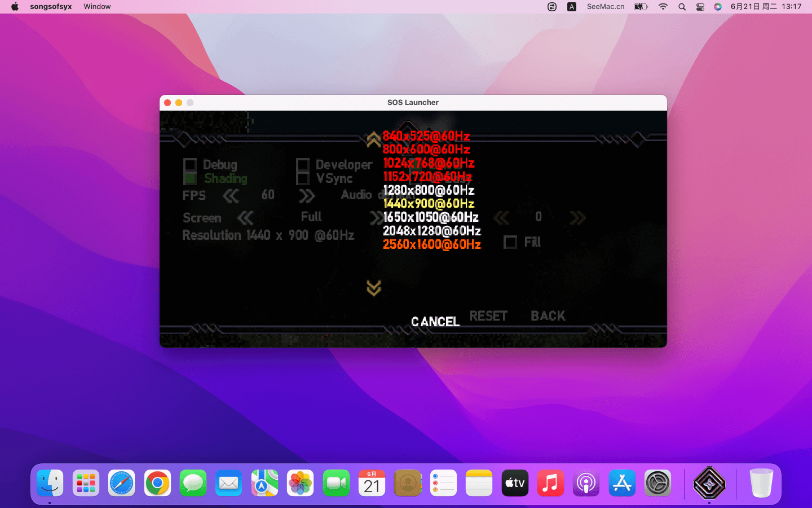Select 2048x1280@60Hz resolution
812x508 pixels.
[x=432, y=231]
